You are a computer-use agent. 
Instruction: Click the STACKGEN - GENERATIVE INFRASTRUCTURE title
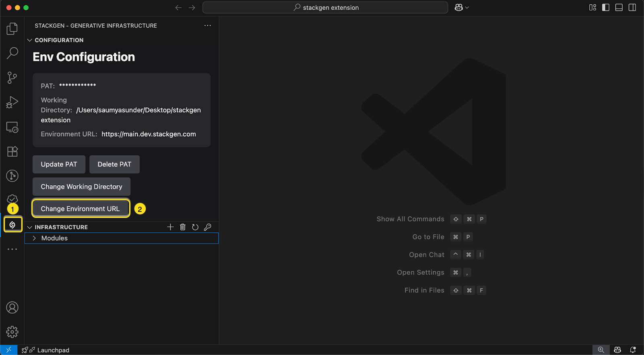pyautogui.click(x=96, y=26)
